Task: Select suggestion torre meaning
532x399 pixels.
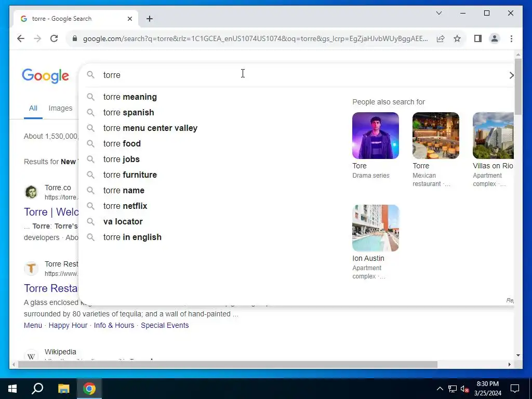Action: [x=130, y=97]
